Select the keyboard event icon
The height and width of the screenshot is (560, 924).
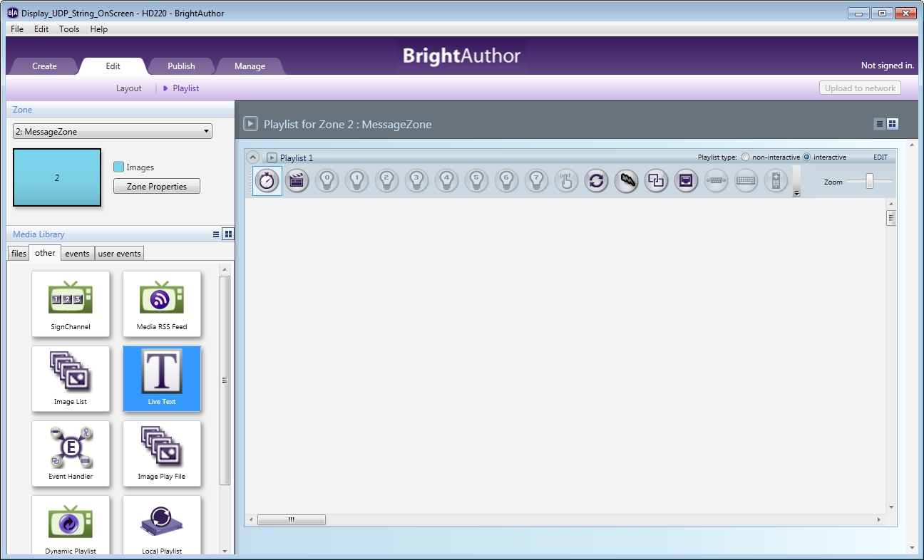pos(746,181)
